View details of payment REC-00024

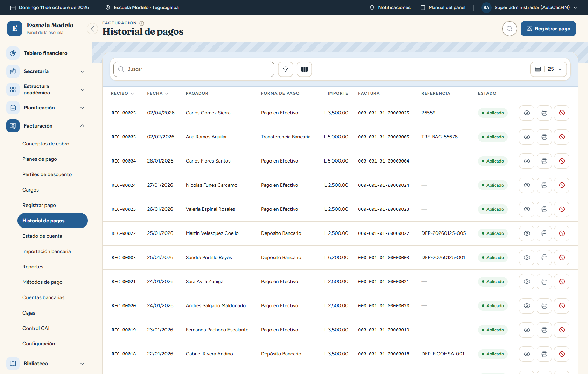pos(527,185)
